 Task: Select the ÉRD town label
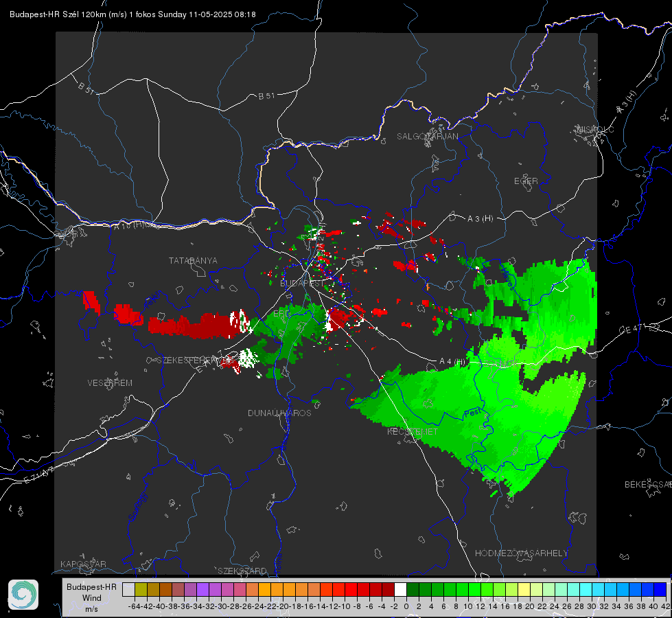point(281,314)
